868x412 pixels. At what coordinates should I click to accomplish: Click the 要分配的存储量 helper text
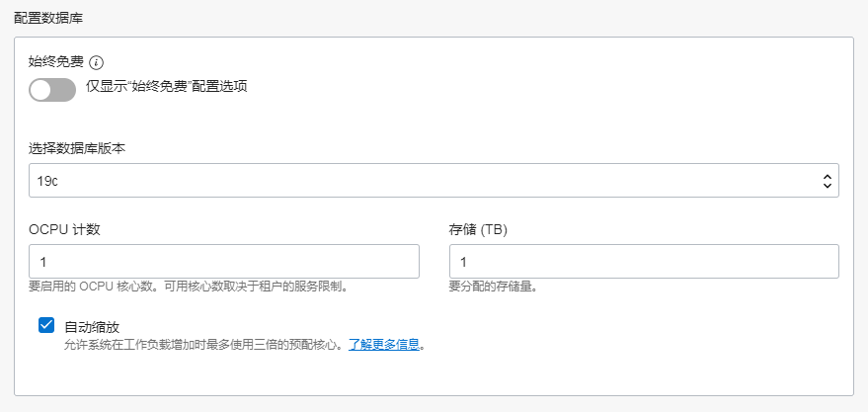[x=499, y=288]
